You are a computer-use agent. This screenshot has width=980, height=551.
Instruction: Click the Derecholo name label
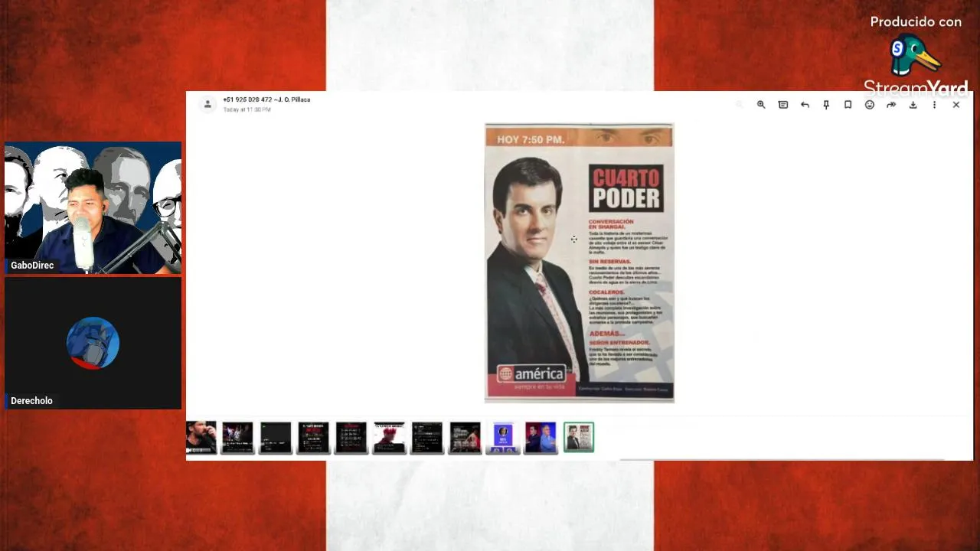click(x=31, y=400)
